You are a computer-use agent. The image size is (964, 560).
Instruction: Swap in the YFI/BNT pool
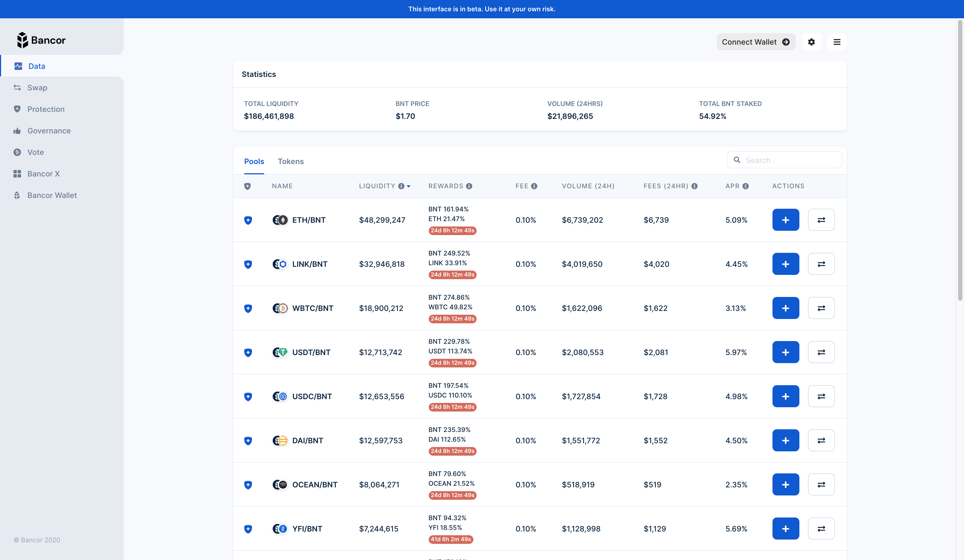click(821, 529)
